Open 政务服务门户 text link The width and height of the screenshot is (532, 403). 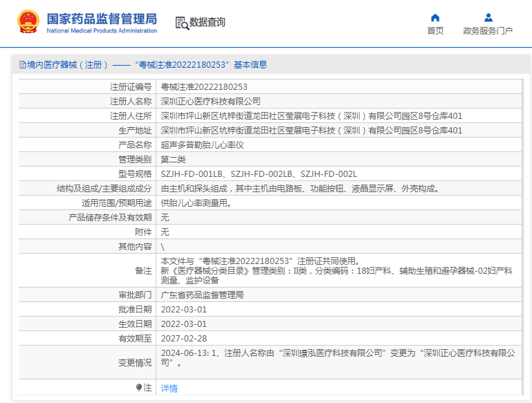[x=488, y=31]
